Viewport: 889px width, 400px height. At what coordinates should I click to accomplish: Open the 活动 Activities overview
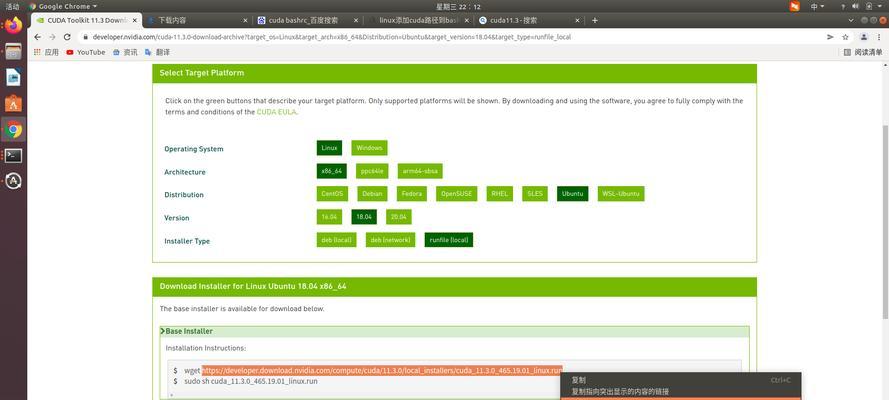tap(12, 6)
